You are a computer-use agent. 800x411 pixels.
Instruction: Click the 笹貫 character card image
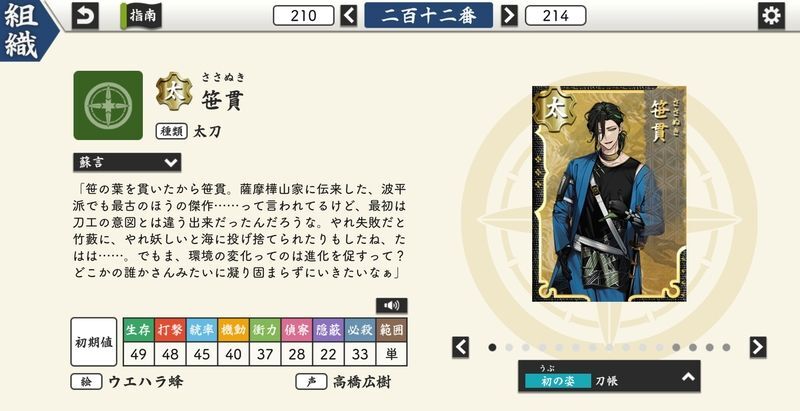click(609, 194)
